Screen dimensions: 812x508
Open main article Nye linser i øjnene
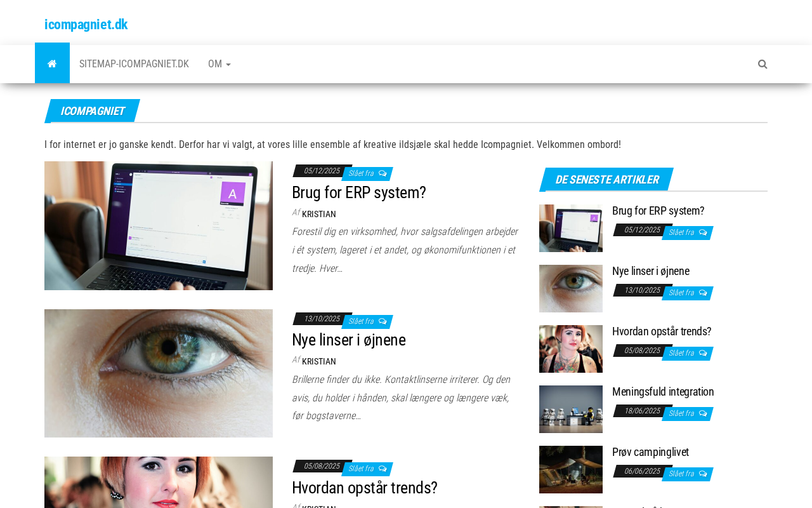click(349, 340)
